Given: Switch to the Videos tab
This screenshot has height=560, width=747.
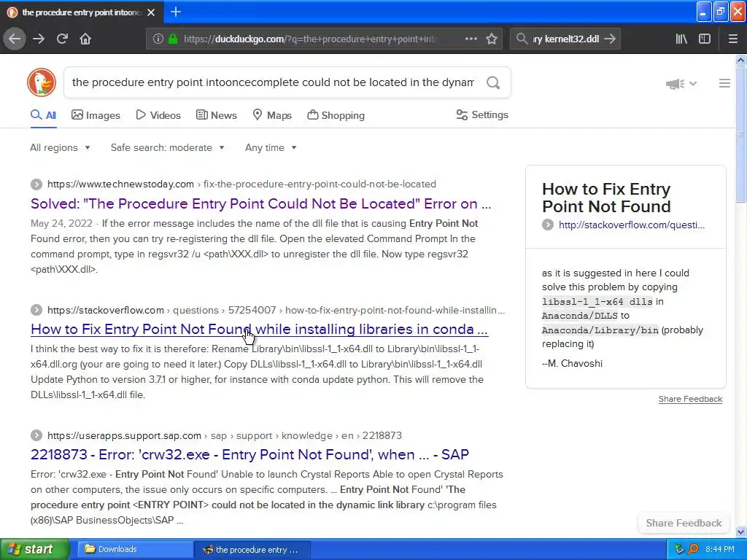Looking at the screenshot, I should click(x=158, y=115).
